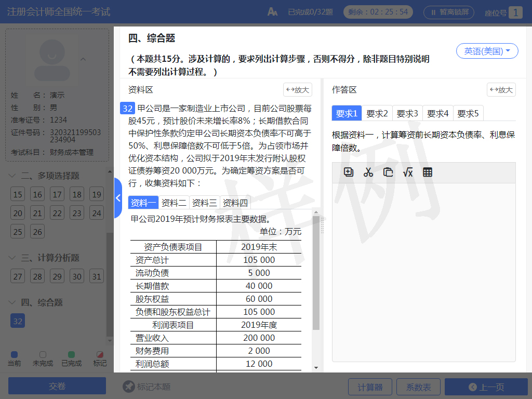532x399 pixels.
Task: Click the copy icon in answer toolbar
Action: click(x=349, y=172)
